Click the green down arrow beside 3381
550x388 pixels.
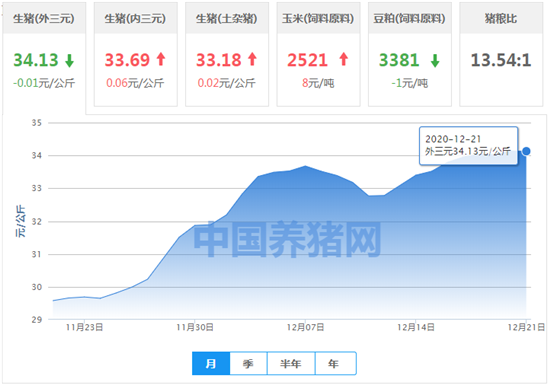(435, 60)
